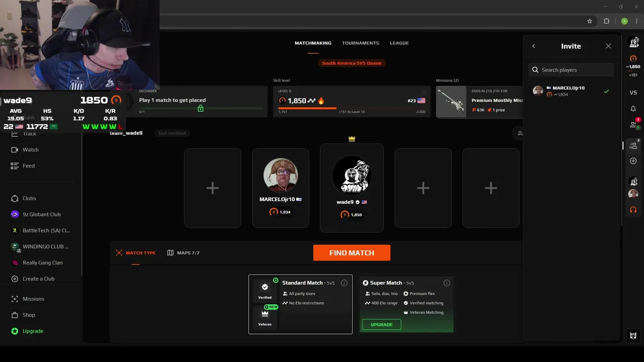Switch to TOURNAMENTS tab
The height and width of the screenshot is (362, 644).
click(361, 43)
